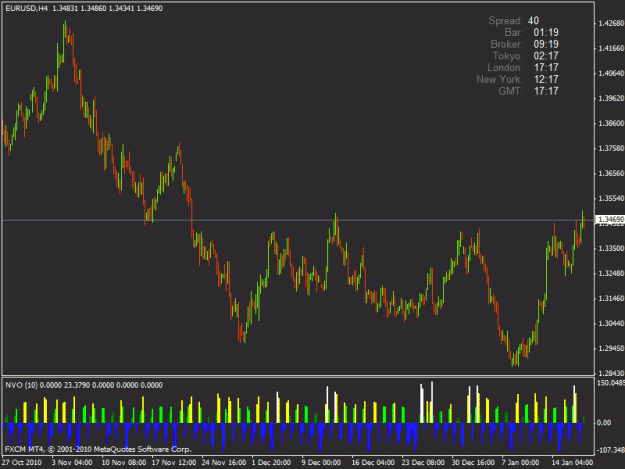The width and height of the screenshot is (625, 469).
Task: Click the 9 Dec 00:00 time label
Action: pos(321,462)
